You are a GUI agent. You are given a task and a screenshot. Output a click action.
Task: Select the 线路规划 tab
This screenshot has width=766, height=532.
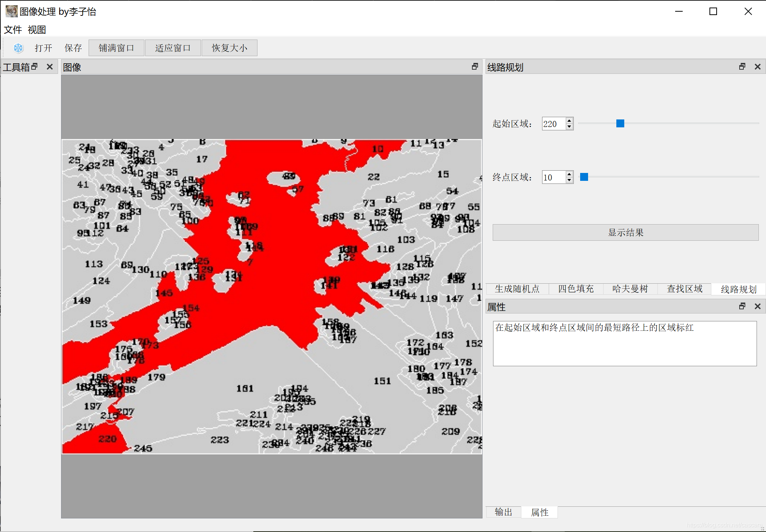click(x=738, y=289)
